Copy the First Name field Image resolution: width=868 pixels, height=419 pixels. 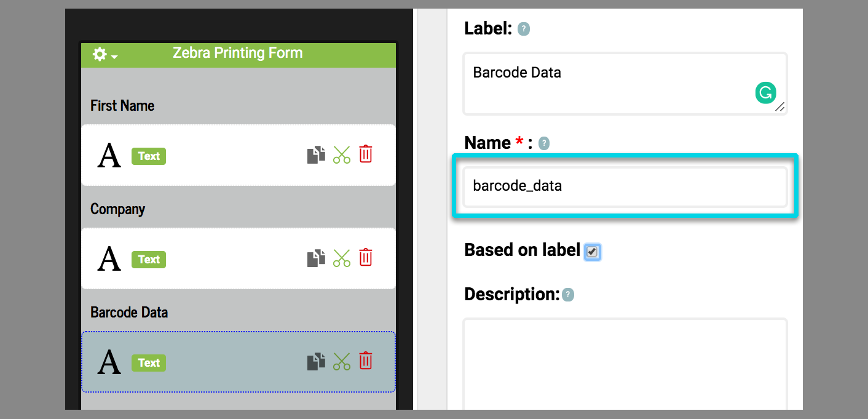point(316,155)
